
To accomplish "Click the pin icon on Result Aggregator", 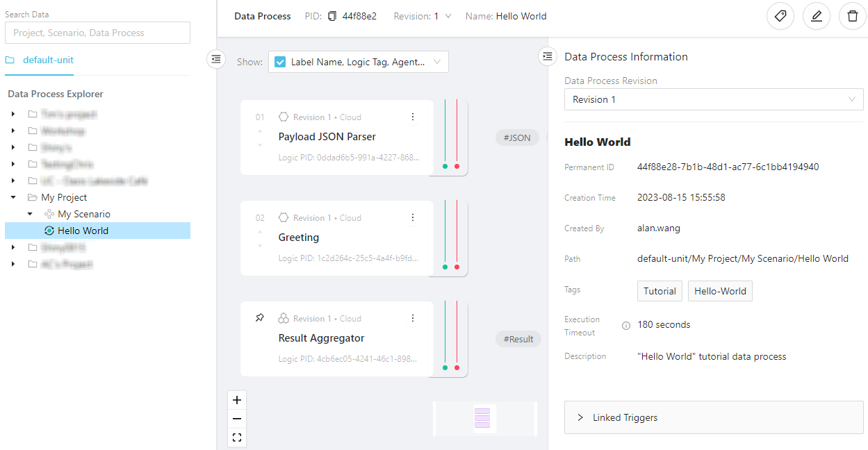I will (260, 318).
